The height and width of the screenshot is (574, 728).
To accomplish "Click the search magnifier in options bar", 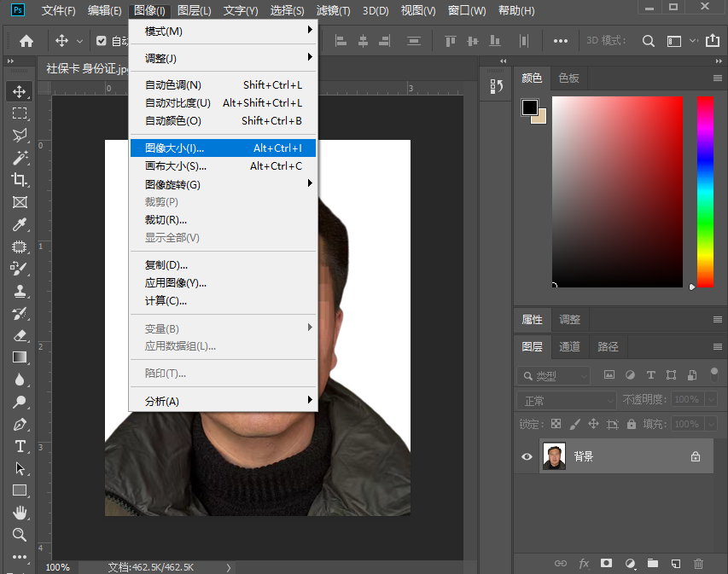I will pyautogui.click(x=648, y=41).
